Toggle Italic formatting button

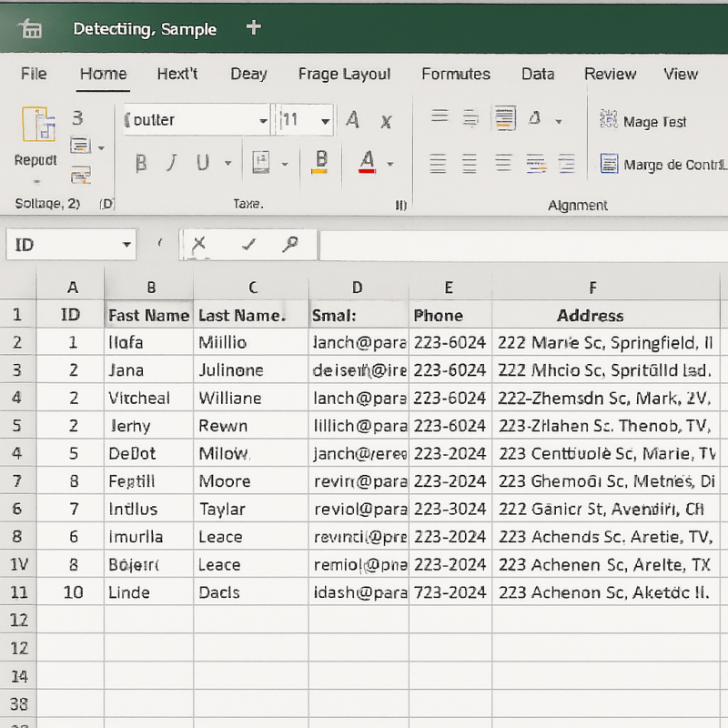click(172, 163)
